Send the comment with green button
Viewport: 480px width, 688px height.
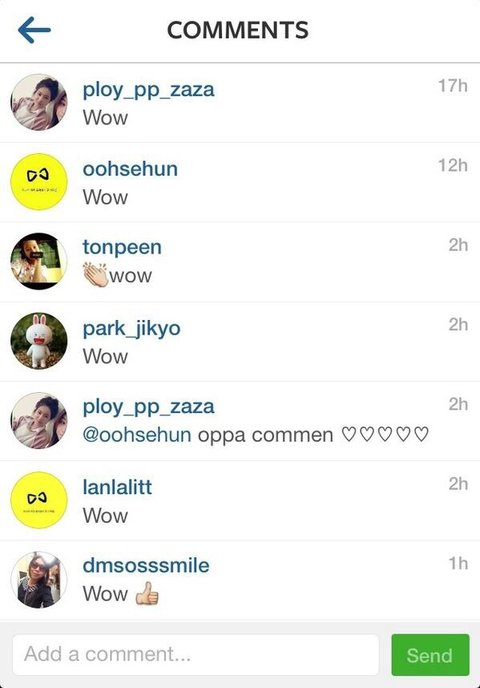pyautogui.click(x=430, y=655)
